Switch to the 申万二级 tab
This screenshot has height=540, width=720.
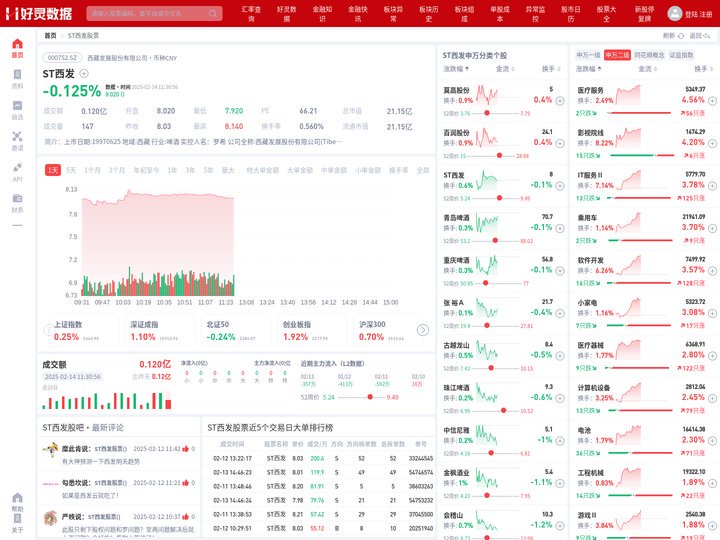pyautogui.click(x=617, y=55)
